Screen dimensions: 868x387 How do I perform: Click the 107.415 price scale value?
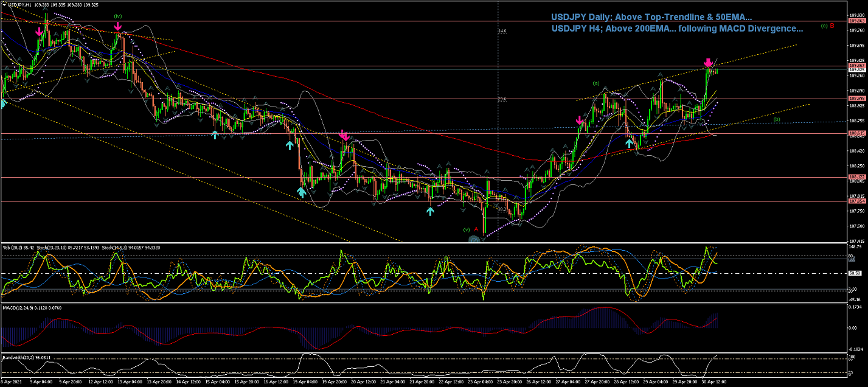coord(857,241)
